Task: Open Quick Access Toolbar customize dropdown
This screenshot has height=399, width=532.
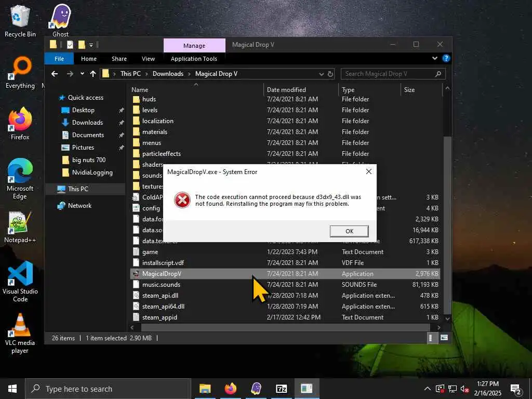Action: (91, 45)
